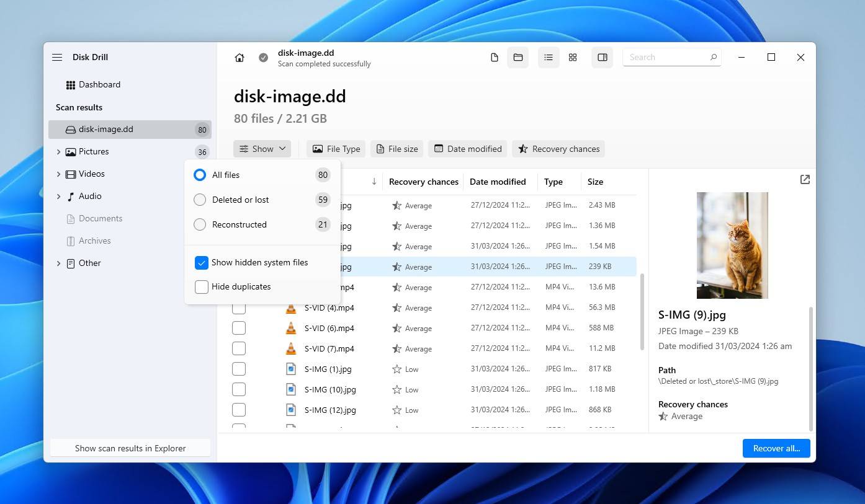Click the Recover all button

[x=776, y=448]
